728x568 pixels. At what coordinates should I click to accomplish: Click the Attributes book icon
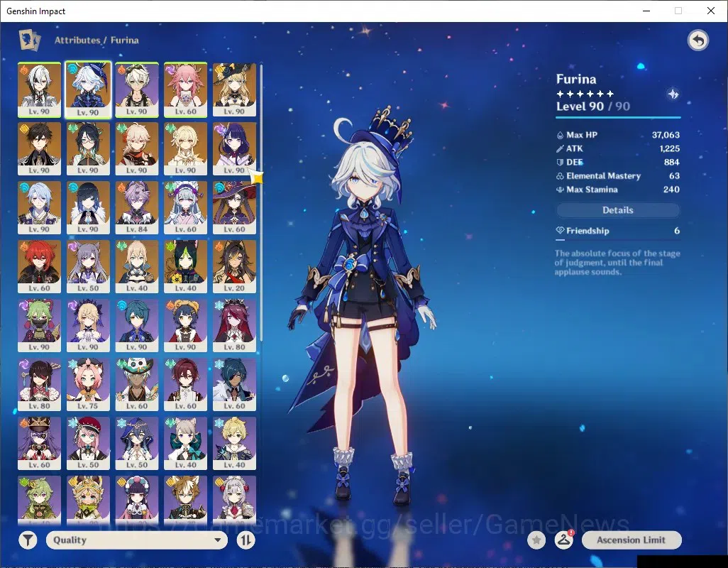pyautogui.click(x=29, y=40)
